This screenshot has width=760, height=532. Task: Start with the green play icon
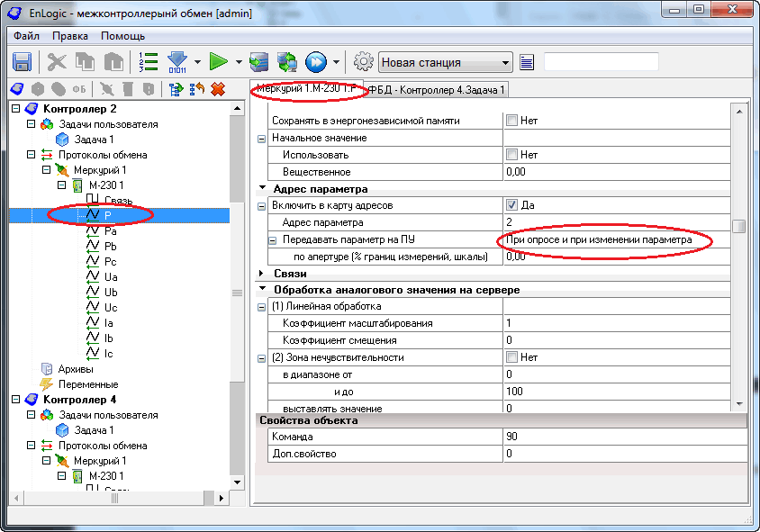(x=219, y=62)
